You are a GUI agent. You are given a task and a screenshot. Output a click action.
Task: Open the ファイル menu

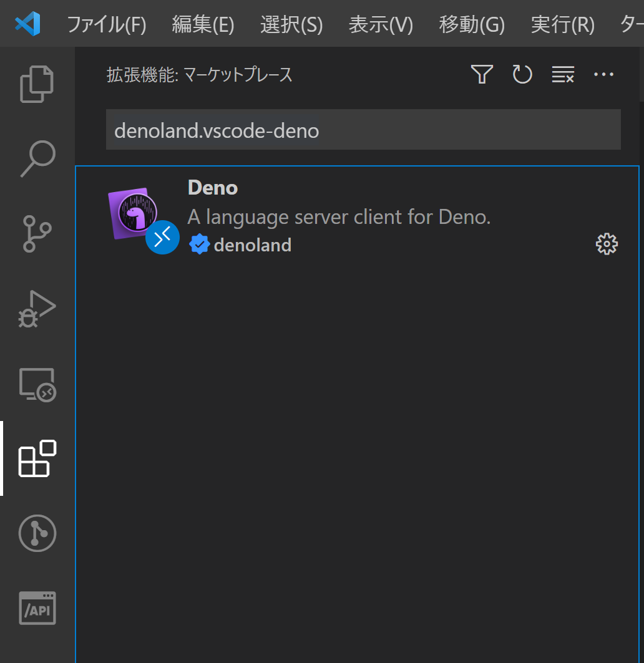click(x=106, y=24)
